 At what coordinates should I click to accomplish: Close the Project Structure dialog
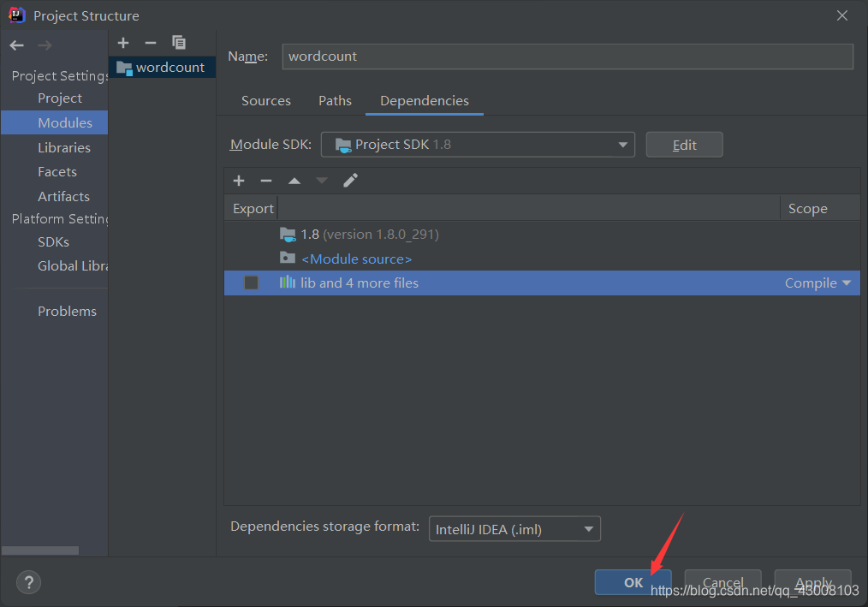[842, 15]
